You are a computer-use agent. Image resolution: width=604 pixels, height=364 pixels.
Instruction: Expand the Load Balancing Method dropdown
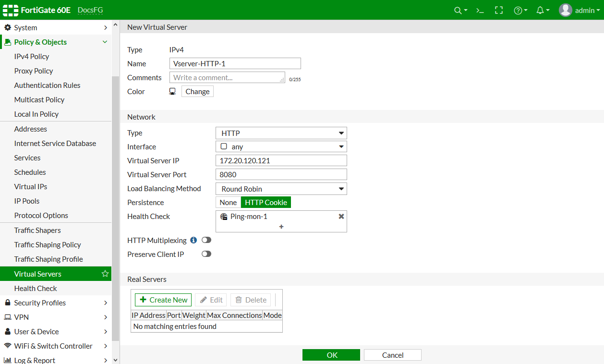281,189
